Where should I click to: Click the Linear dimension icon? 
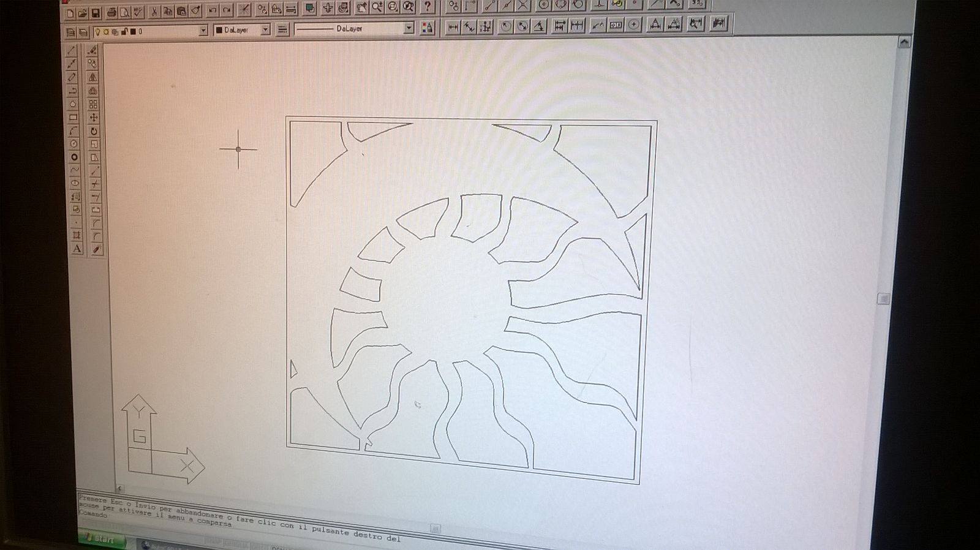click(x=453, y=26)
